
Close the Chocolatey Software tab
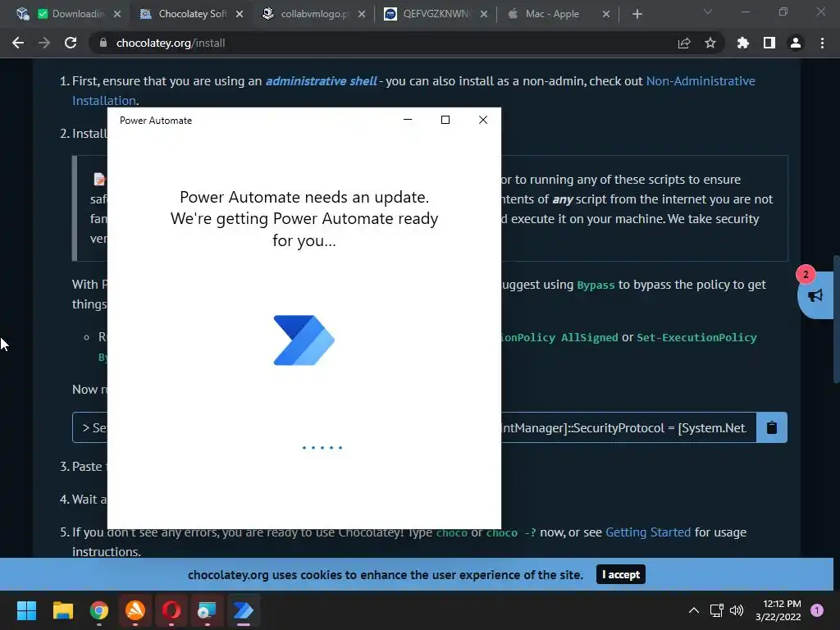tap(240, 14)
